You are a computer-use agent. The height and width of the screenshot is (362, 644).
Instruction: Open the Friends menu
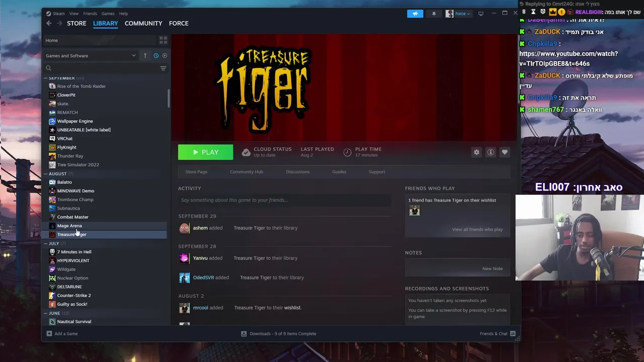[90, 14]
